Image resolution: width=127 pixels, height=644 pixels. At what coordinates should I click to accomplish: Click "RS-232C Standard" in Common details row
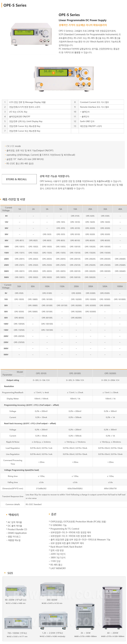point(33,504)
